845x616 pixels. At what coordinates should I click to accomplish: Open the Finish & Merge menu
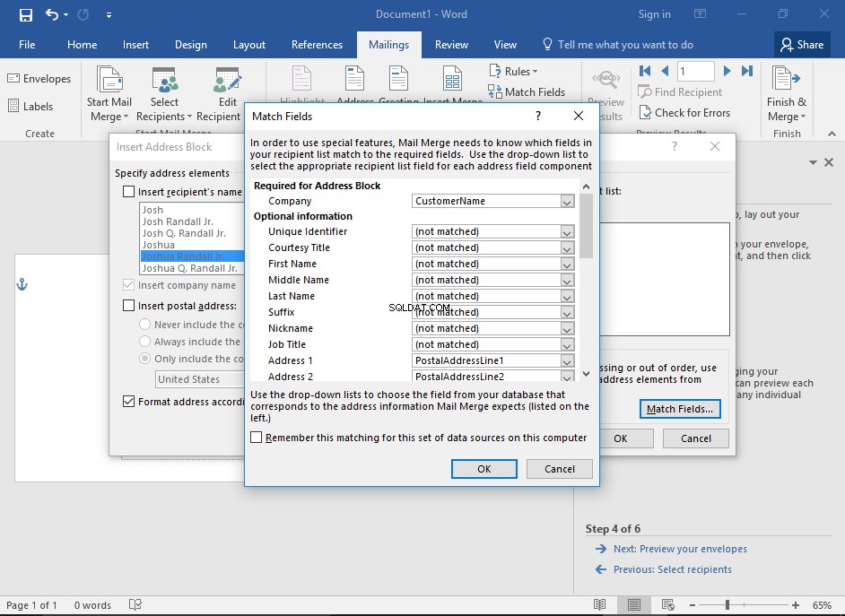[787, 92]
